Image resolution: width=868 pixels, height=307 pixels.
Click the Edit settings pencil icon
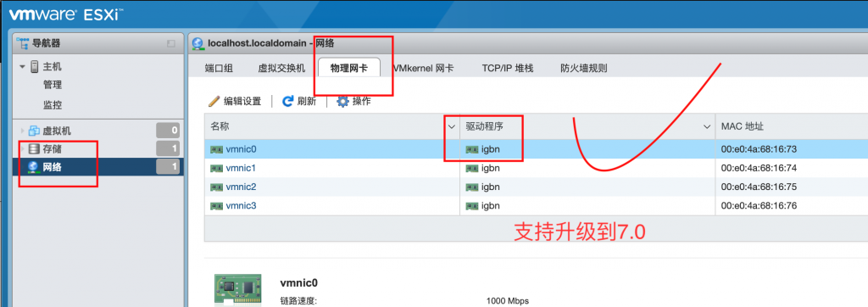[214, 102]
